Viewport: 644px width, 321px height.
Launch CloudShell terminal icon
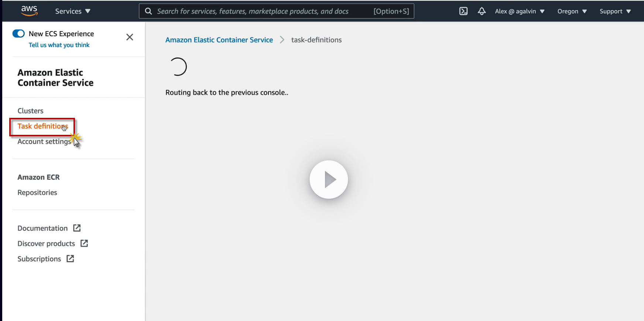pos(463,11)
